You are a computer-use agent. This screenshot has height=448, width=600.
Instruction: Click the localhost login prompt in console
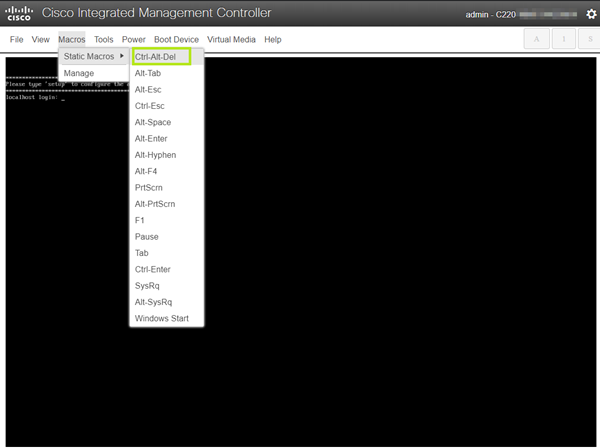click(35, 98)
